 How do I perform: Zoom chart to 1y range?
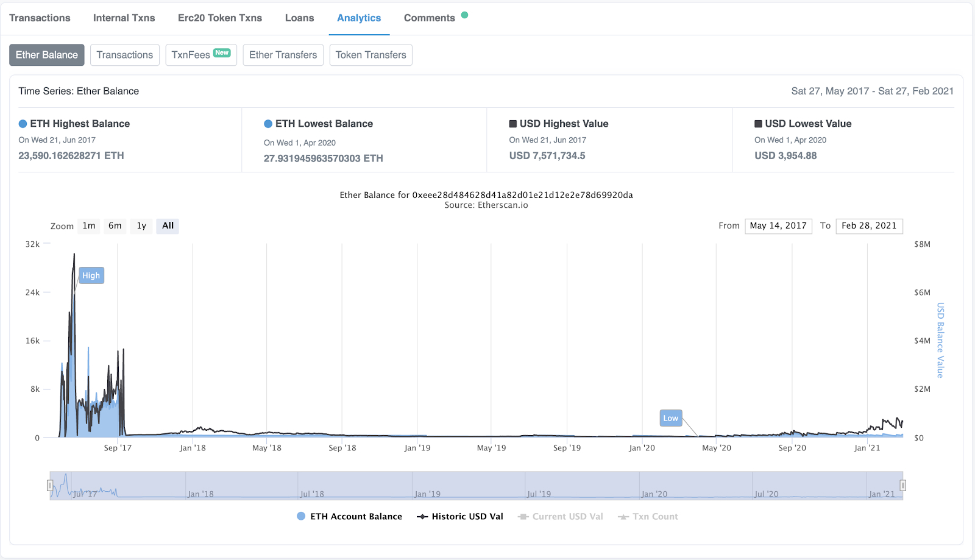[x=141, y=226]
